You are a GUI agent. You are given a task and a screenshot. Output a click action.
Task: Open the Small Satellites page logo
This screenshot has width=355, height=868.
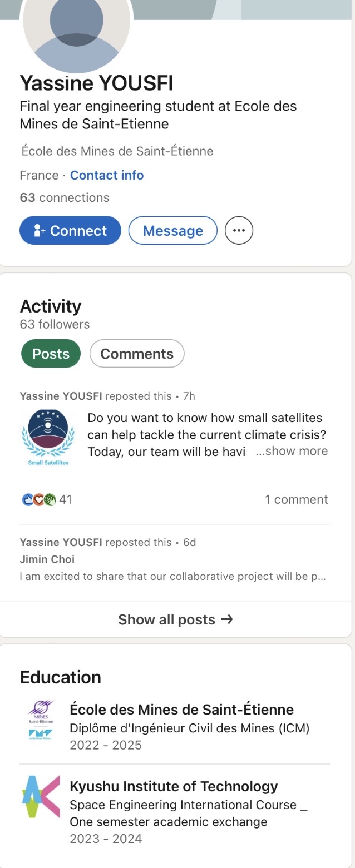(x=48, y=437)
